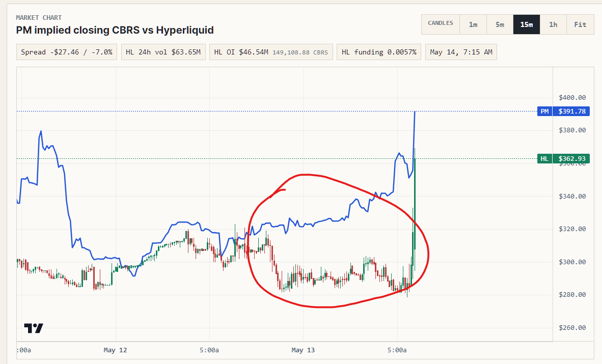Click the chart title PM implied closing CBRS vs Hyperliquid
This screenshot has height=364, width=602.
coord(115,30)
